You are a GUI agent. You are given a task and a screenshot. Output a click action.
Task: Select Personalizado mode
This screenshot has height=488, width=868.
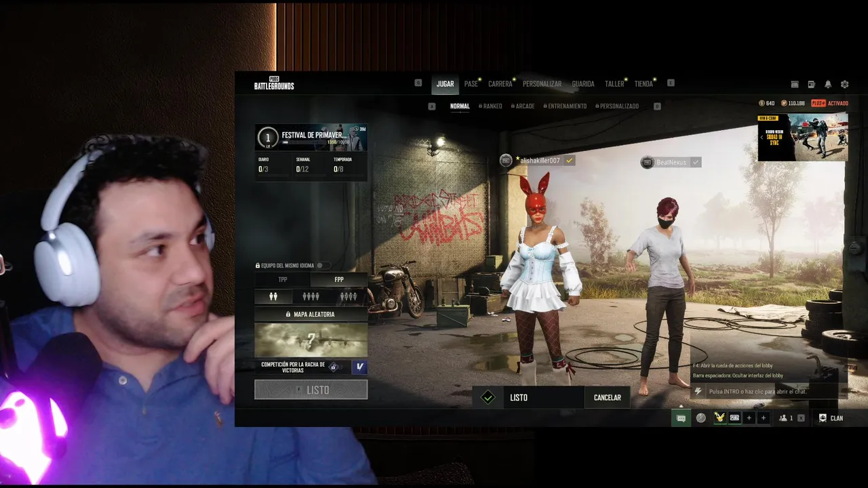tap(617, 106)
